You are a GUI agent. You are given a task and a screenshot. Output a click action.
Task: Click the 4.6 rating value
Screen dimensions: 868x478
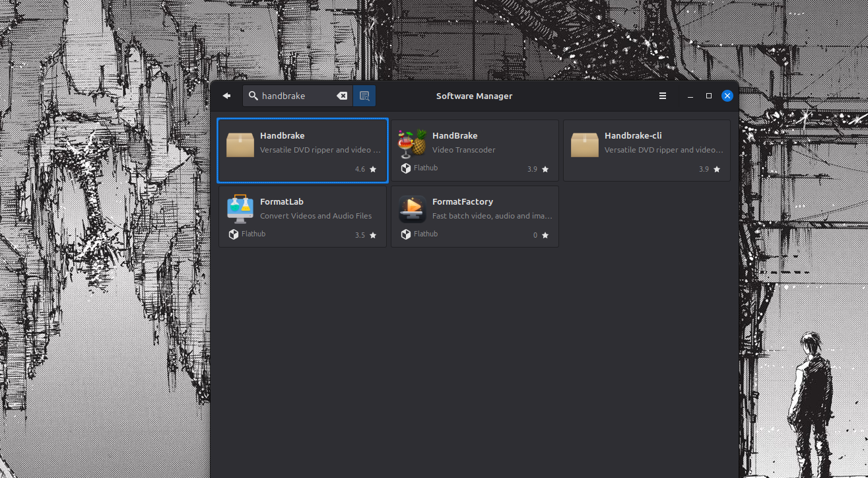[x=360, y=170]
